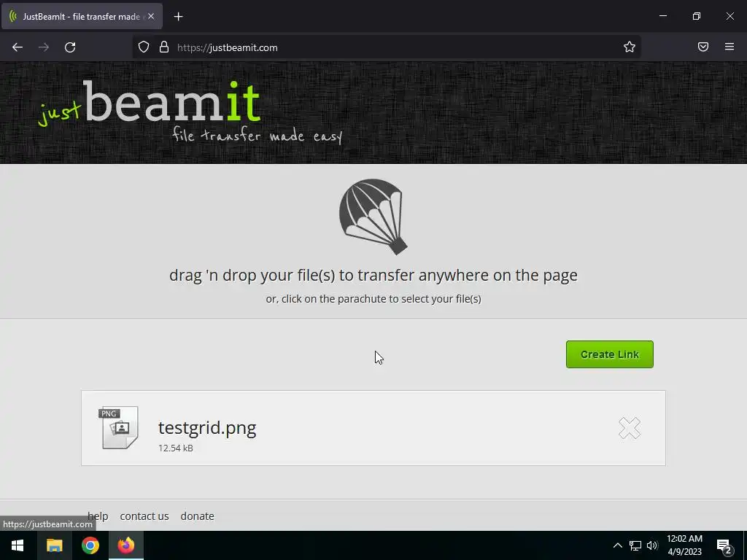Image resolution: width=747 pixels, height=560 pixels.
Task: Click the testgrid.png file name
Action: (207, 427)
